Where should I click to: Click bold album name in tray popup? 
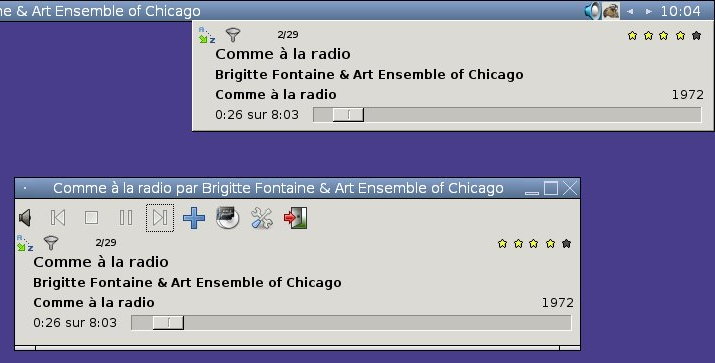276,95
